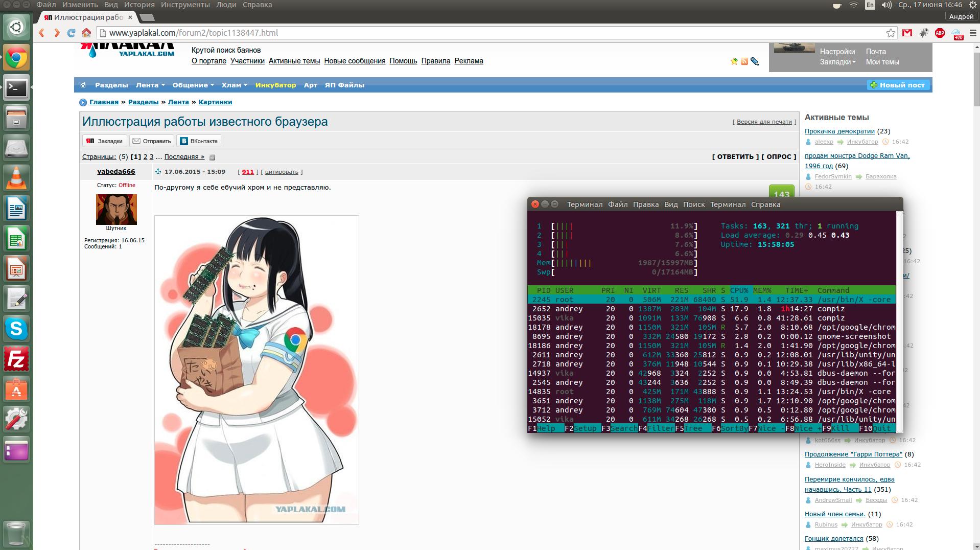The height and width of the screenshot is (550, 980).
Task: Click the Новый пост button
Action: [x=898, y=85]
